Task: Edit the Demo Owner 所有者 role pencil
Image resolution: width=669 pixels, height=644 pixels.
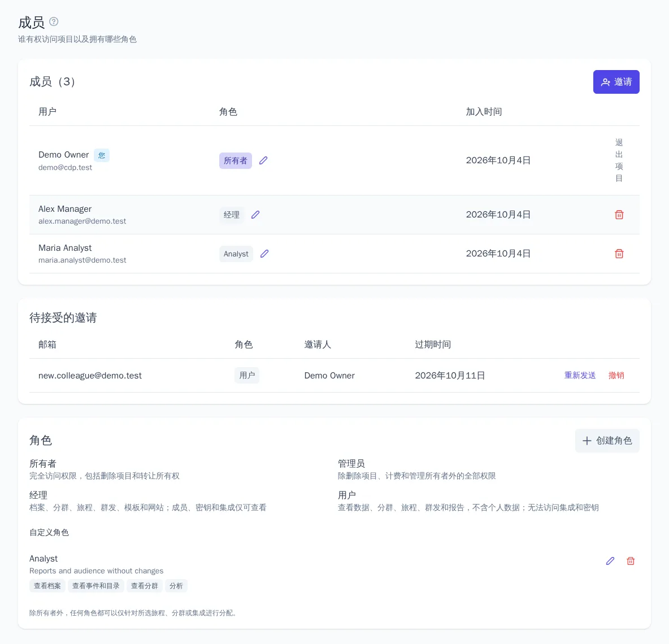Action: (263, 160)
